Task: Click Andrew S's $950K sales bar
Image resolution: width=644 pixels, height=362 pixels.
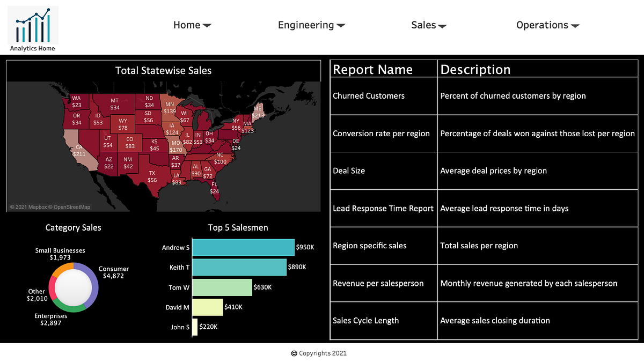Action: (x=243, y=247)
